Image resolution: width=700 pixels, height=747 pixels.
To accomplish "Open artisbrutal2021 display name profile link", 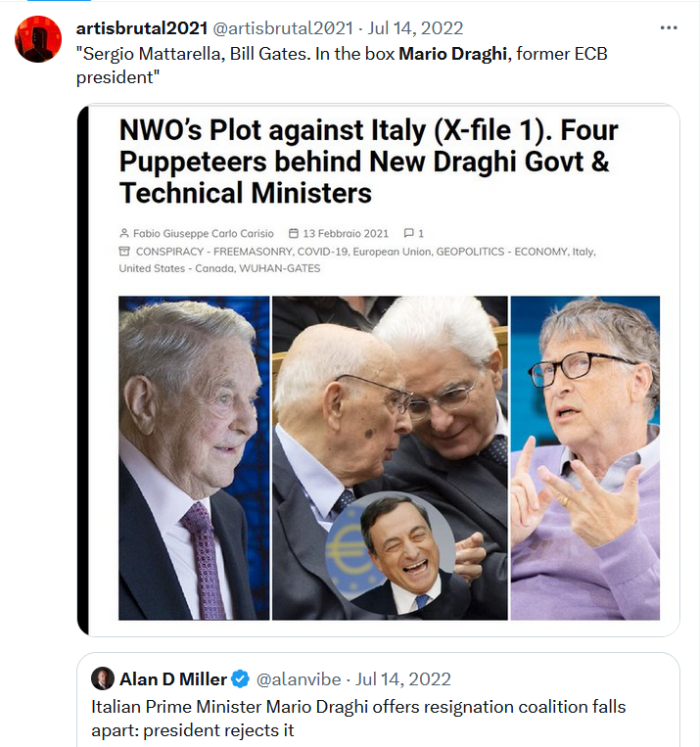I will 142,28.
